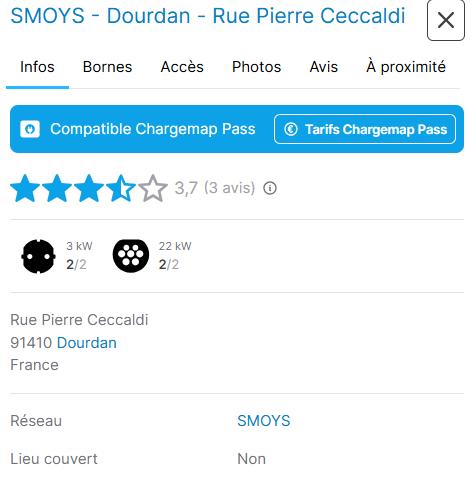The width and height of the screenshot is (473, 480).
Task: Click the Chargemap Pass plug icon
Action: point(30,129)
